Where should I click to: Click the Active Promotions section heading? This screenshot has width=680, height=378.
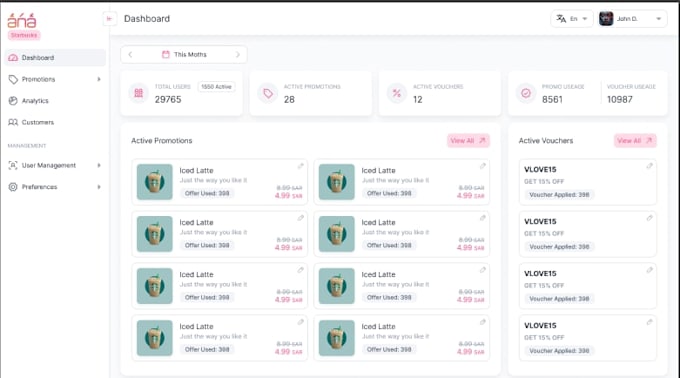[162, 140]
